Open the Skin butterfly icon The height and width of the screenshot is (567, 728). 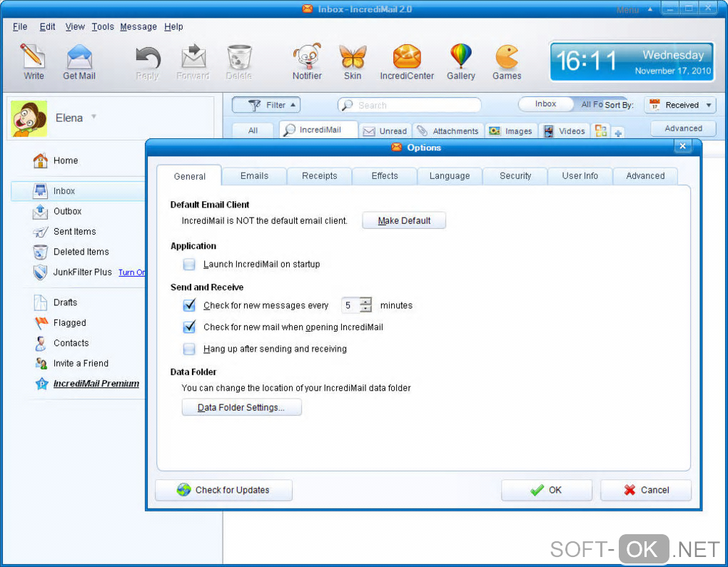tap(353, 56)
